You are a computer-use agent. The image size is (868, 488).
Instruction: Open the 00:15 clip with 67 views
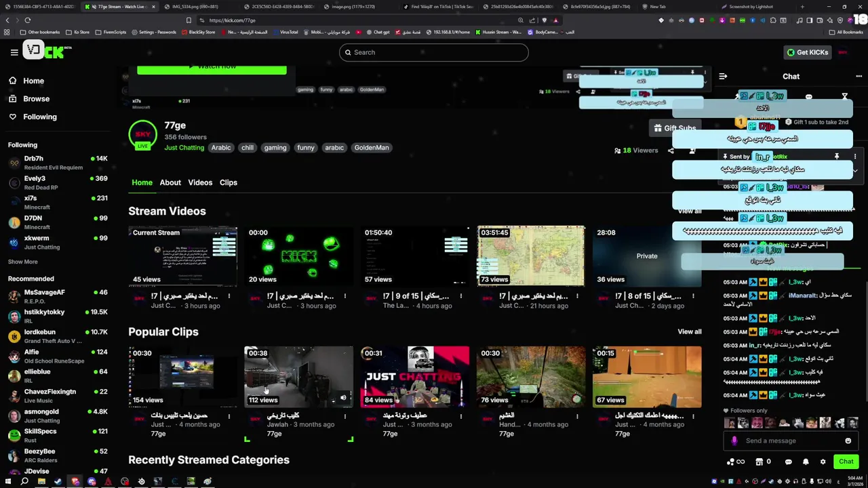pos(647,377)
